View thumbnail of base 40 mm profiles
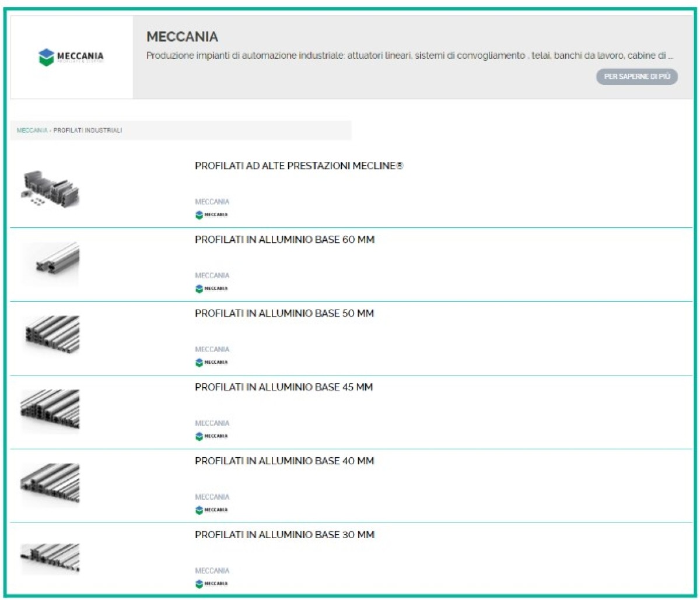Viewport: 700px width, 600px height. point(50,483)
